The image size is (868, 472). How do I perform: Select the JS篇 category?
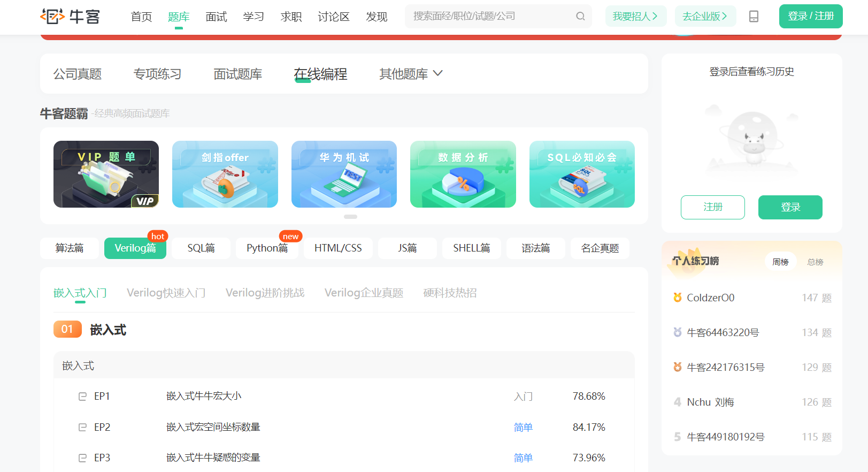click(x=408, y=248)
